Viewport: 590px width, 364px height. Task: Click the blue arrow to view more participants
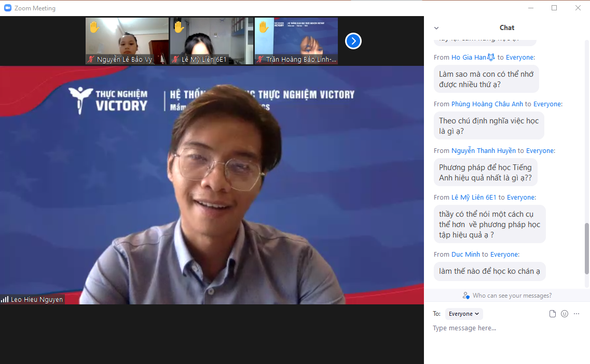pyautogui.click(x=353, y=41)
